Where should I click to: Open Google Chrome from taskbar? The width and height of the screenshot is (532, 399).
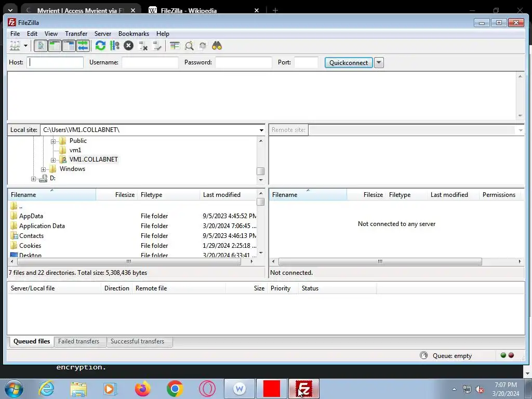175,389
